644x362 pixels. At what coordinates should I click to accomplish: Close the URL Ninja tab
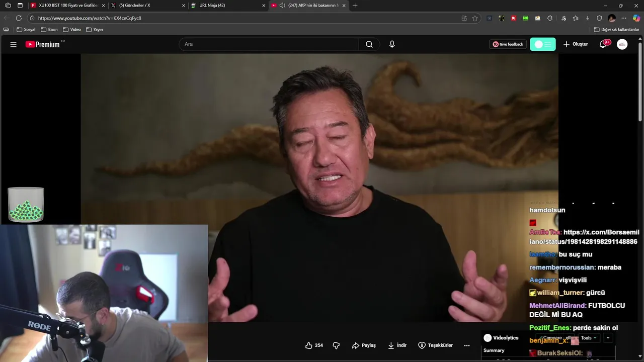tap(264, 6)
